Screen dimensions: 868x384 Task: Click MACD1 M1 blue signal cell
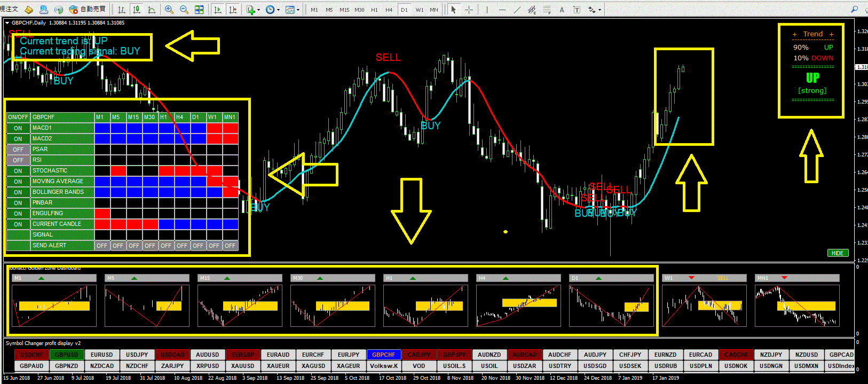tap(102, 128)
